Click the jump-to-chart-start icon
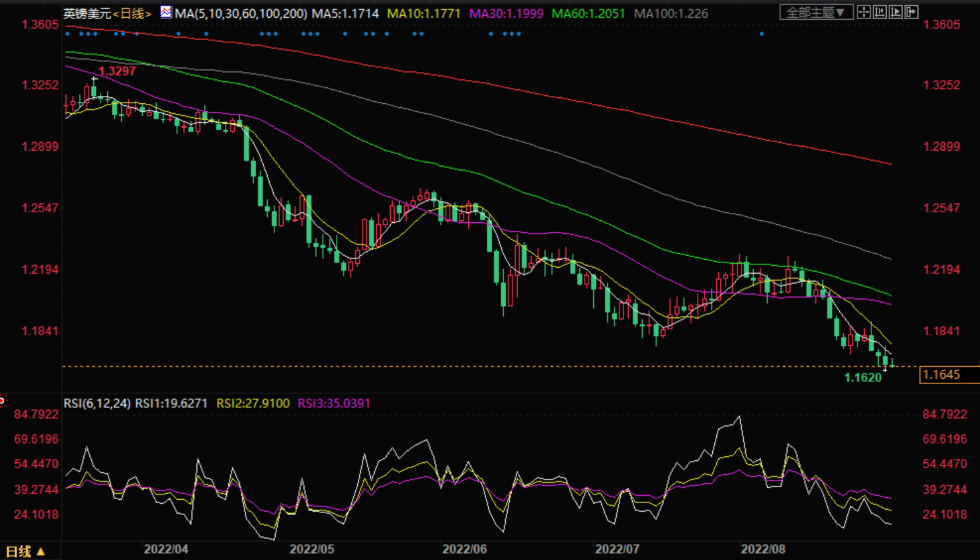The width and height of the screenshot is (980, 560). pos(879,12)
